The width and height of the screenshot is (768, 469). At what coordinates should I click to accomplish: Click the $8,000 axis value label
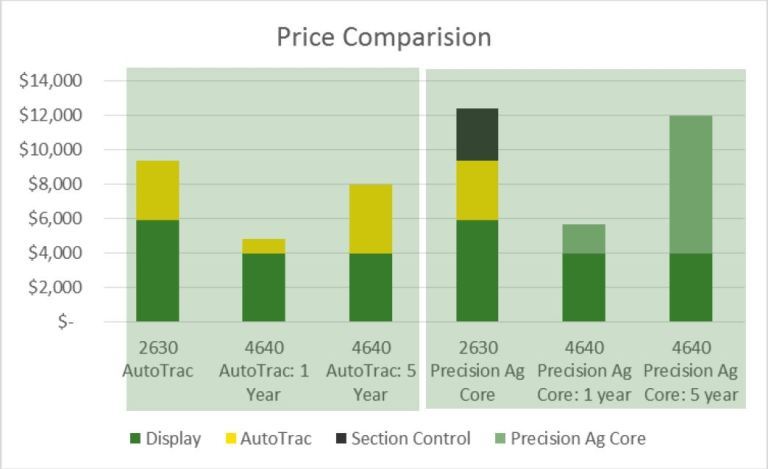[x=55, y=184]
